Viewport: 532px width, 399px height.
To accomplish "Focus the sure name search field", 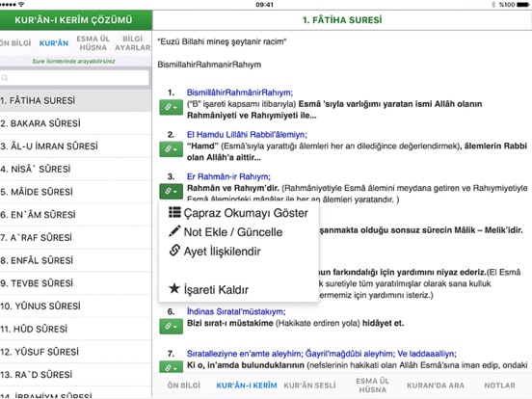I will (74, 78).
